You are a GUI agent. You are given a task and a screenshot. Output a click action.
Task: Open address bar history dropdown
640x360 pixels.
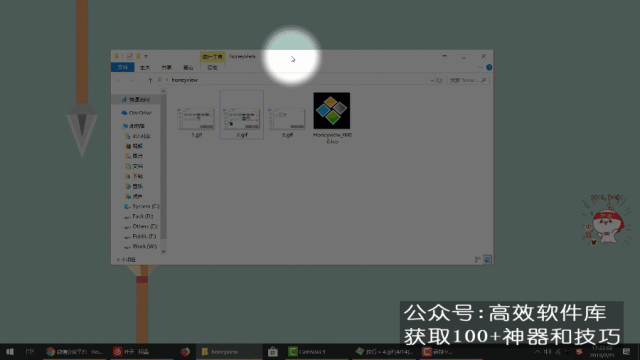[432, 80]
